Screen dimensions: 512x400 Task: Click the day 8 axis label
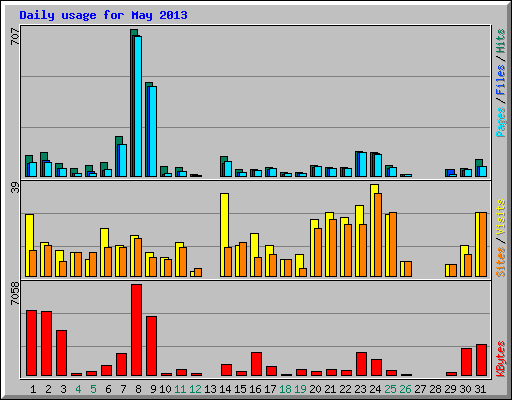tap(138, 389)
